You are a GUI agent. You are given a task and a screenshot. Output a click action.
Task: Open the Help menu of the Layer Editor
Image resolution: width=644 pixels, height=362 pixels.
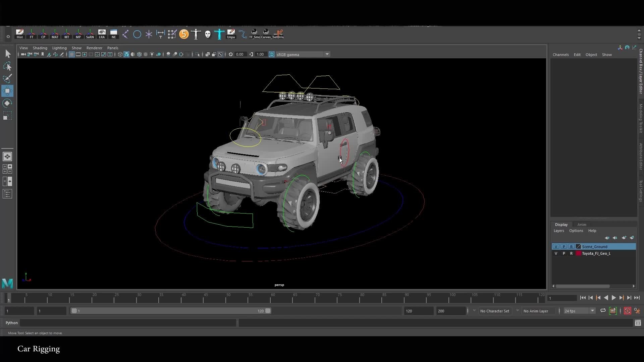[592, 231]
